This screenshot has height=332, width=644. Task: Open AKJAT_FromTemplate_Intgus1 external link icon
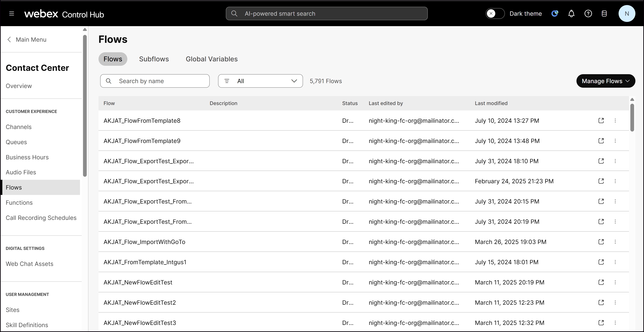pos(601,262)
